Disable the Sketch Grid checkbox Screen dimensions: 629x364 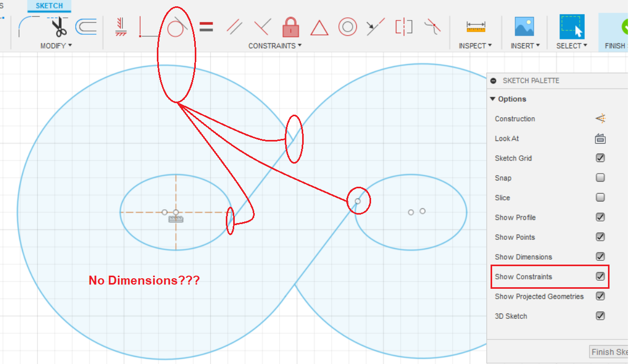[600, 158]
